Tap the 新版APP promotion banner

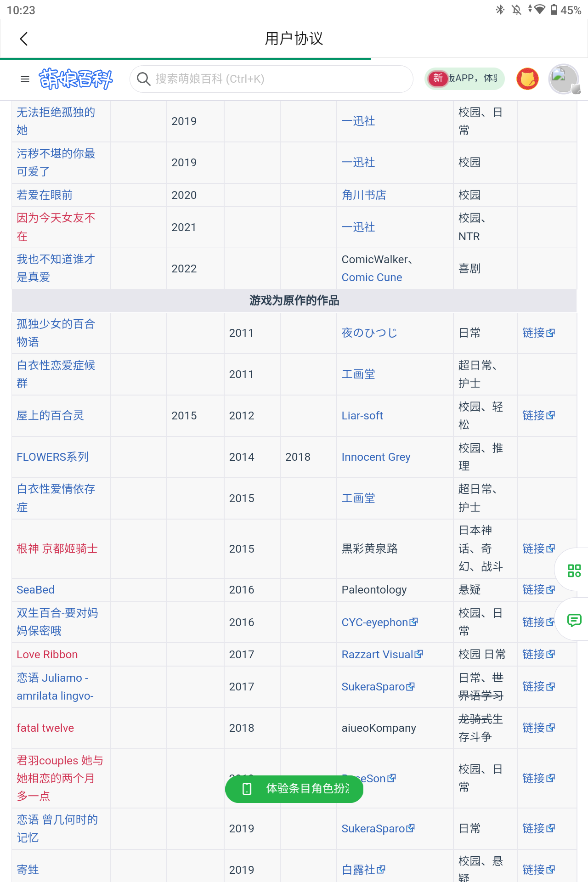click(464, 79)
